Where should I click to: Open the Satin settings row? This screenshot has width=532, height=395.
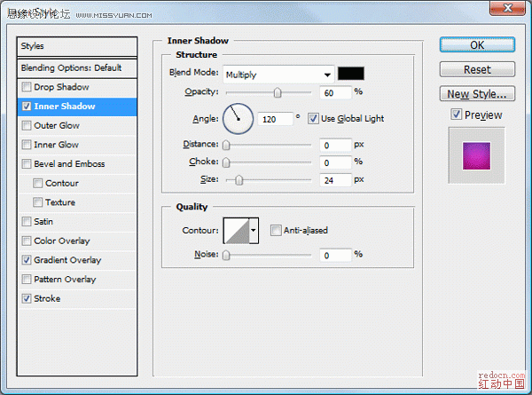click(77, 222)
